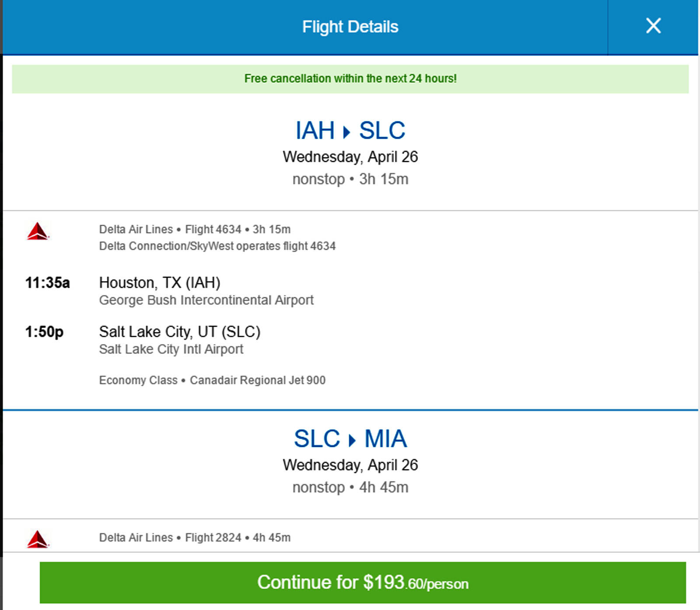Click 'Delta Connection/SkyWest operates flight 4634'
700x610 pixels.
pyautogui.click(x=217, y=246)
